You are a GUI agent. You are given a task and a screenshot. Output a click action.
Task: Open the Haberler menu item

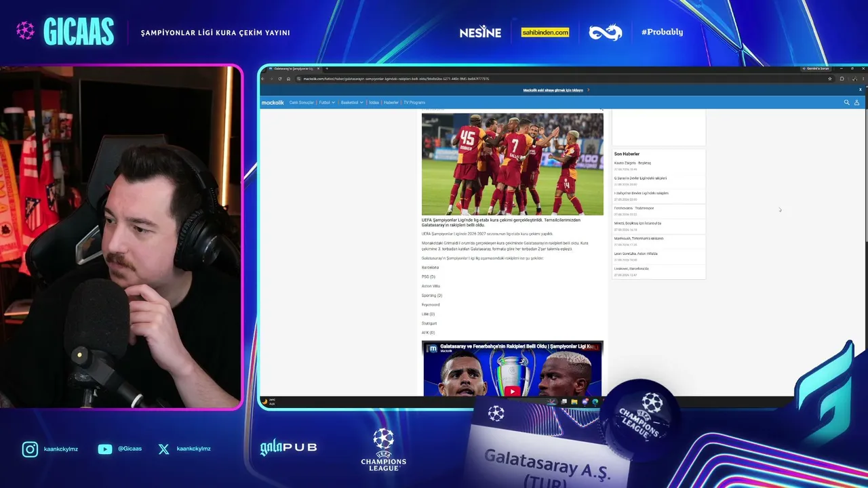pyautogui.click(x=391, y=102)
